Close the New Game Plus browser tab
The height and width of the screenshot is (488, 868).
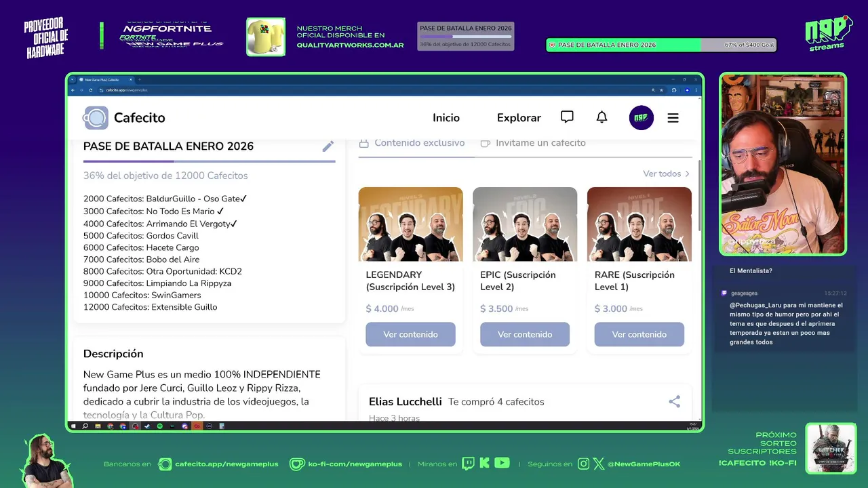131,79
